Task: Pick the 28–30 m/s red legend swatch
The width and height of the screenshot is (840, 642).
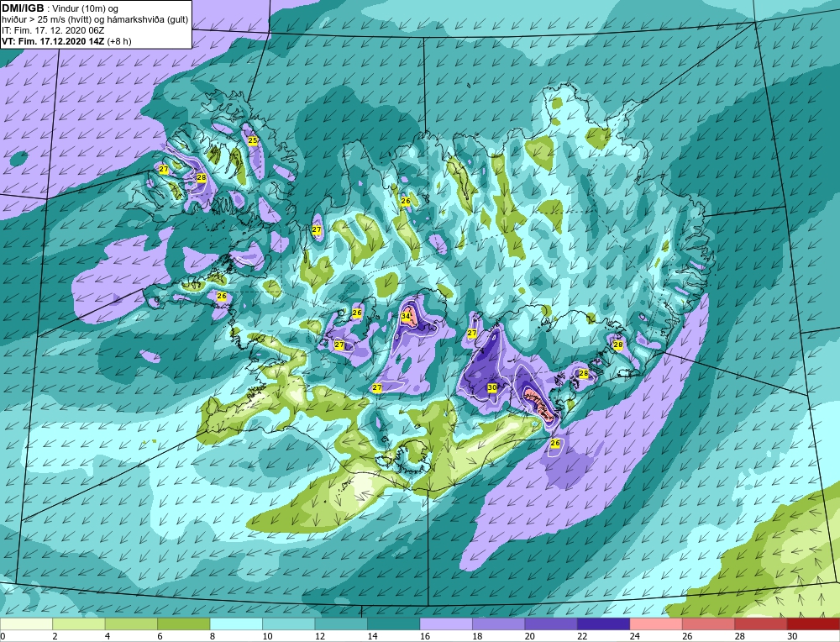Action: [761, 624]
